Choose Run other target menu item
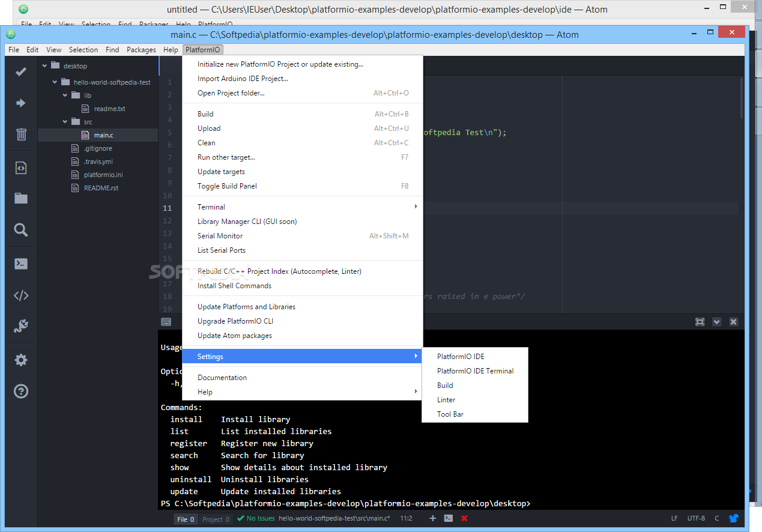The height and width of the screenshot is (532, 762). (303, 157)
